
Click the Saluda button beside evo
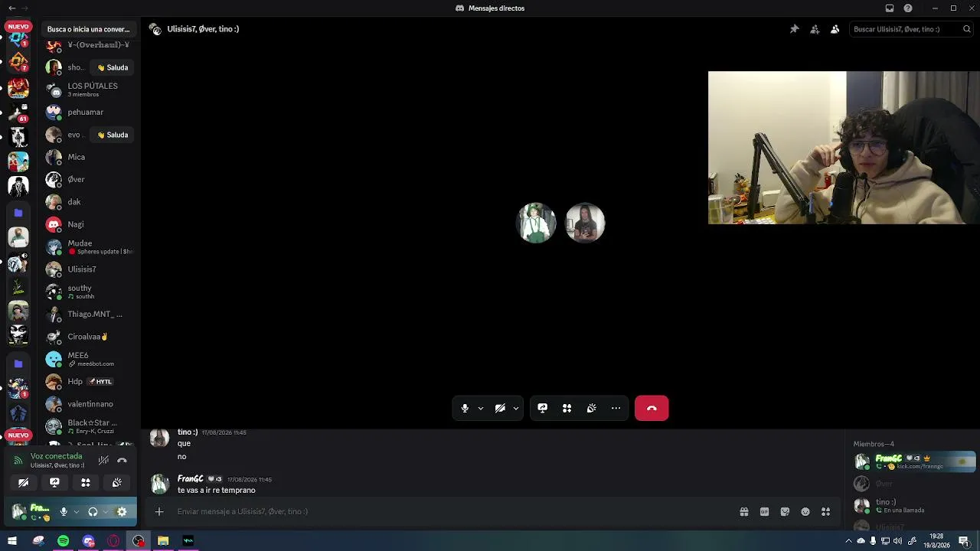click(x=113, y=135)
